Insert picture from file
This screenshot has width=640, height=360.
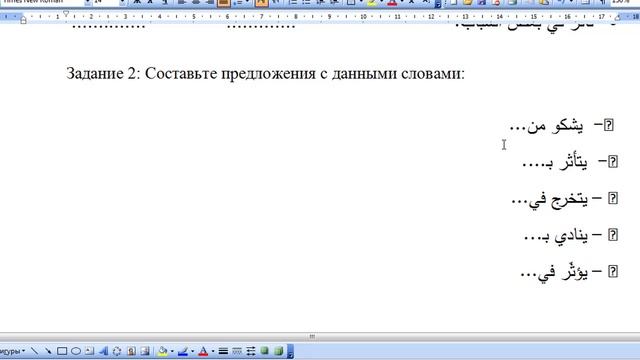tap(145, 351)
